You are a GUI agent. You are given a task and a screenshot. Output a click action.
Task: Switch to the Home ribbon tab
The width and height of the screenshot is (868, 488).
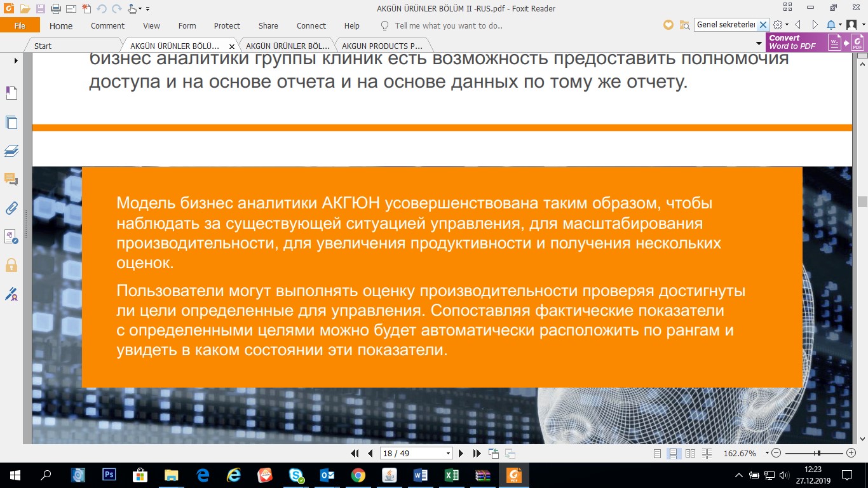61,26
